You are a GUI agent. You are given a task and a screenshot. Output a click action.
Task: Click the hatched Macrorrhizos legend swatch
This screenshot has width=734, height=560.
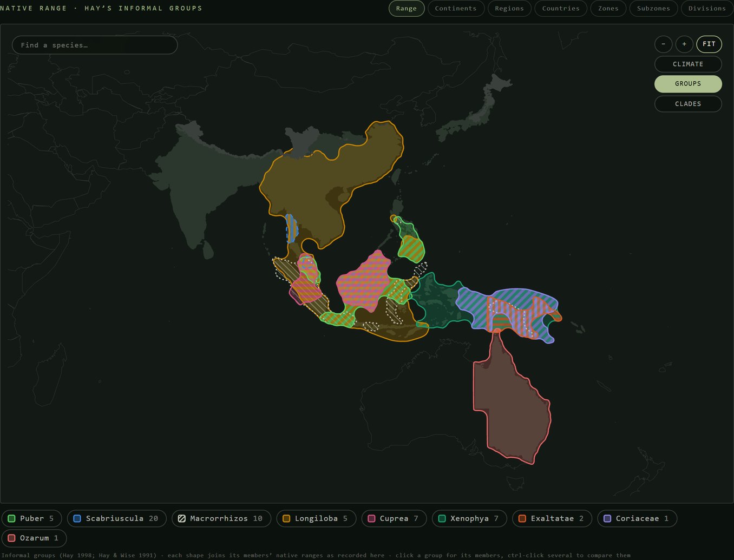pyautogui.click(x=181, y=518)
